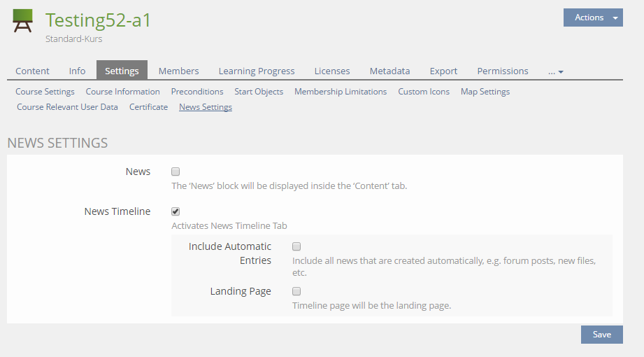The image size is (644, 357).
Task: Click the Testing52-a1 course title
Action: tap(99, 20)
